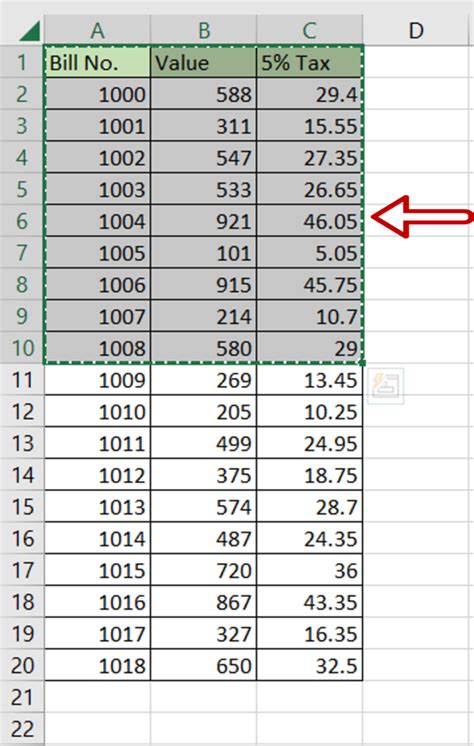
Task: Select column A header
Action: coord(97,30)
